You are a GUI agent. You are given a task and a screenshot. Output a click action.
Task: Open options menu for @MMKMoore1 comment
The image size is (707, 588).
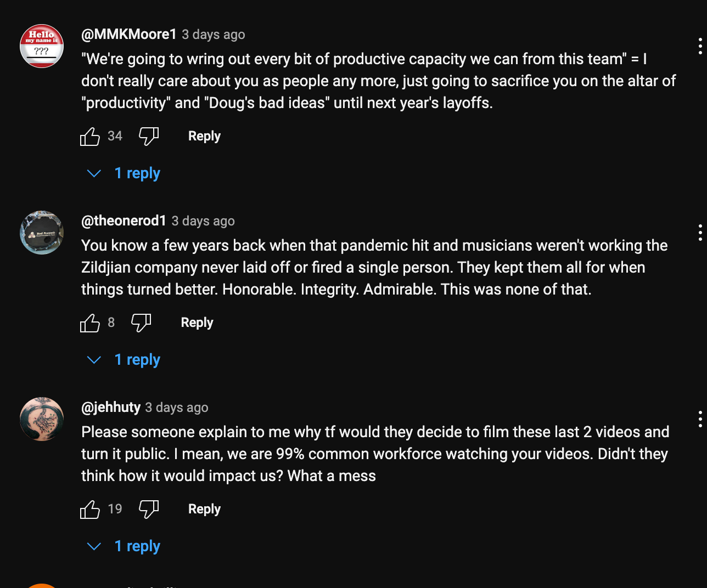coord(700,46)
